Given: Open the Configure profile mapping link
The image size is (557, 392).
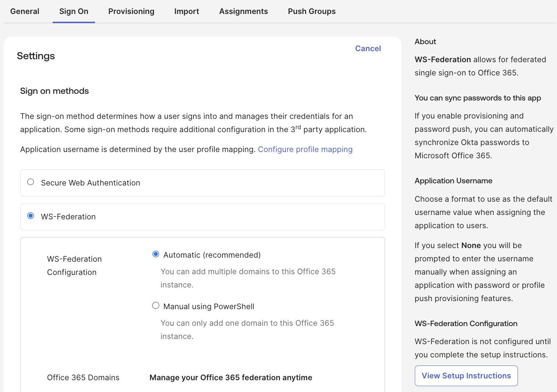Looking at the screenshot, I should [x=305, y=149].
